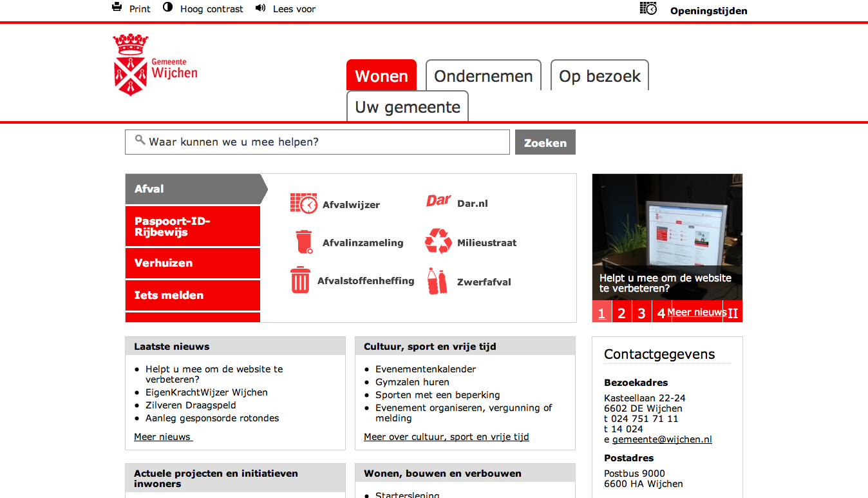Toggle the Hoog contrast mode
The width and height of the screenshot is (868, 498).
click(168, 8)
